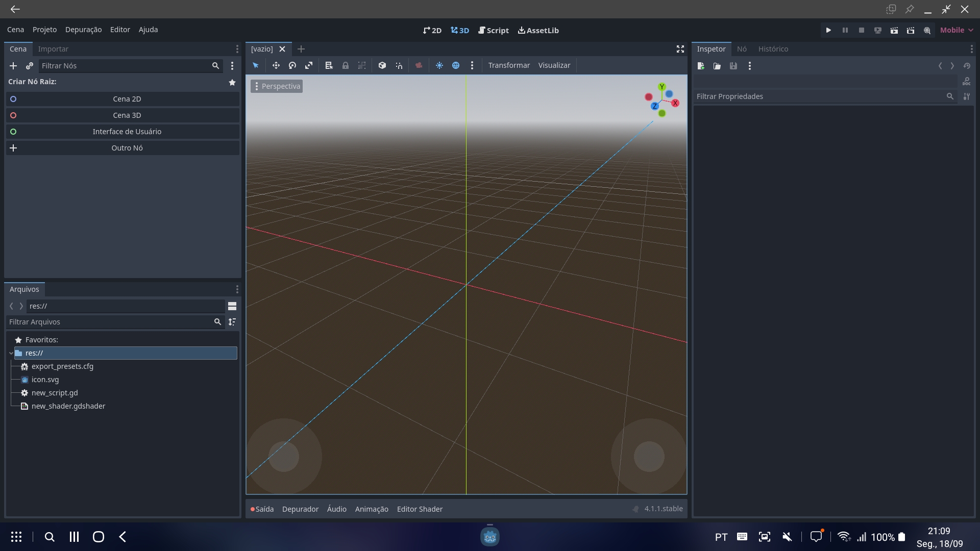Open the Transformar menu in viewport
Screen dimensions: 980x551
tap(508, 65)
